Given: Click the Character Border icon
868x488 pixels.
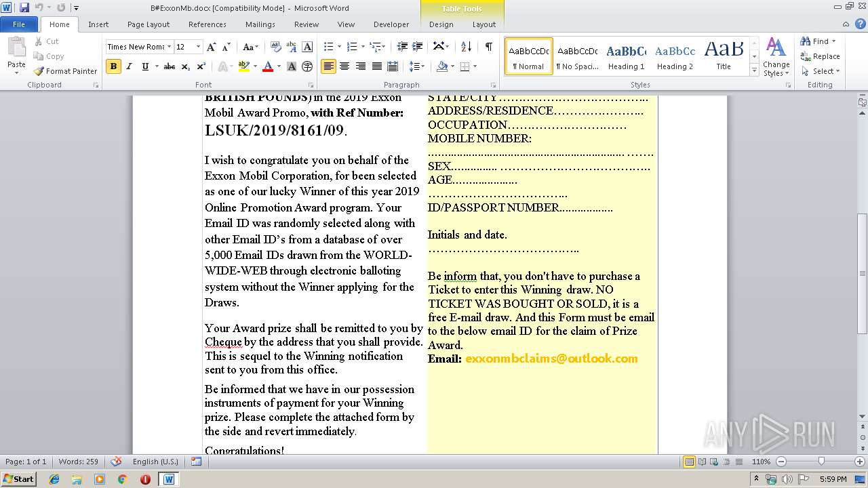Looking at the screenshot, I should [307, 47].
